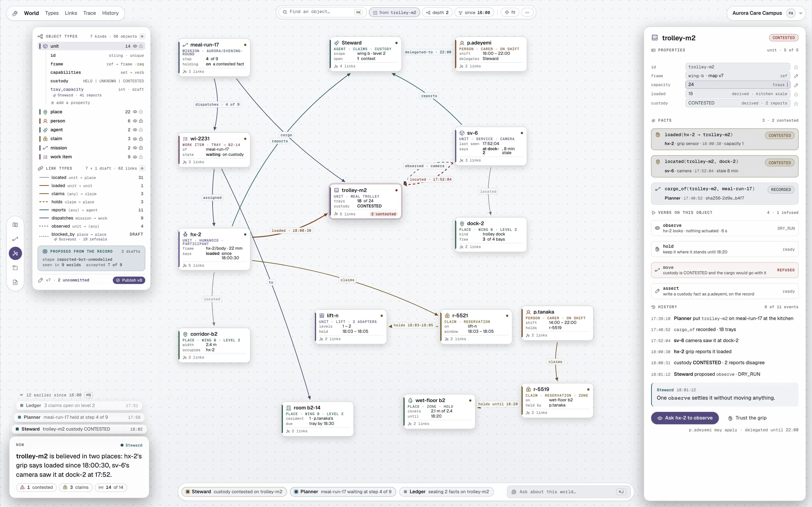Open the route view in the left rail

tap(15, 239)
